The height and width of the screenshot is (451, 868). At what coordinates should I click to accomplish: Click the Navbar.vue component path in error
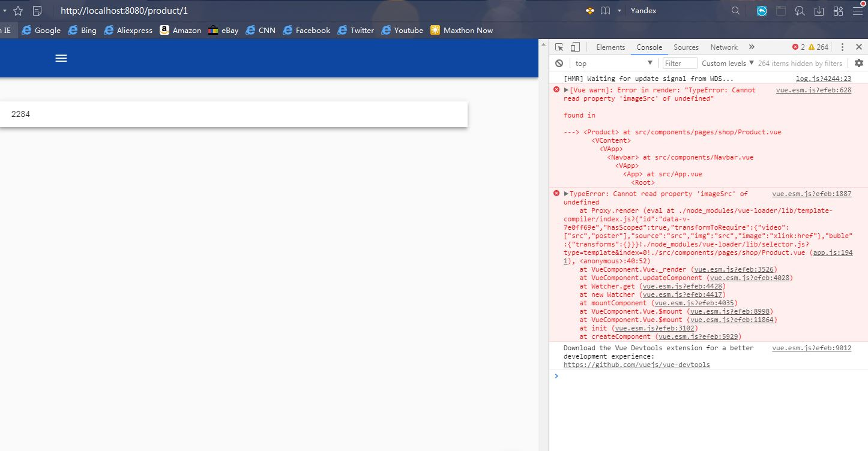point(704,157)
